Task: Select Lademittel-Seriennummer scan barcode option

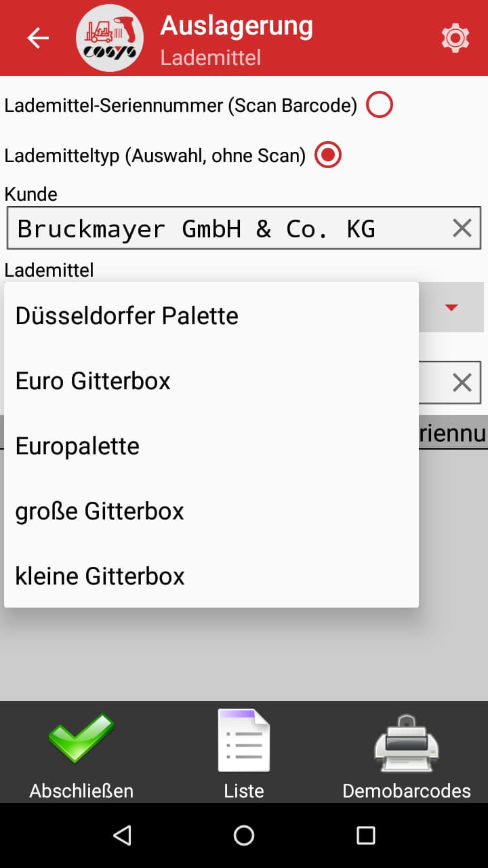Action: pos(380,104)
